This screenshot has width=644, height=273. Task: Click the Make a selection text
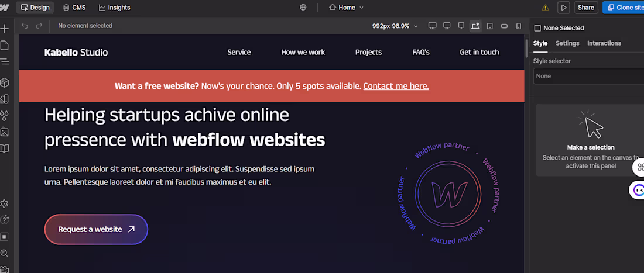click(x=591, y=147)
